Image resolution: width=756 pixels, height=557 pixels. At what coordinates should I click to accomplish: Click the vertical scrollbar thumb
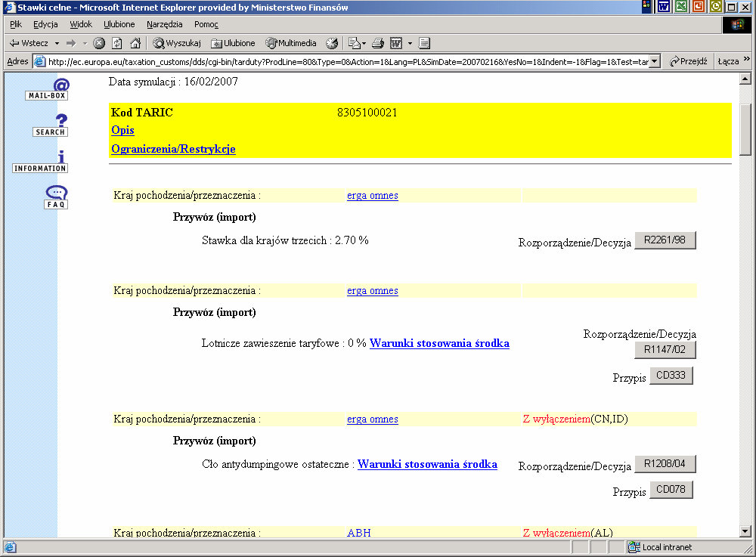point(745,130)
